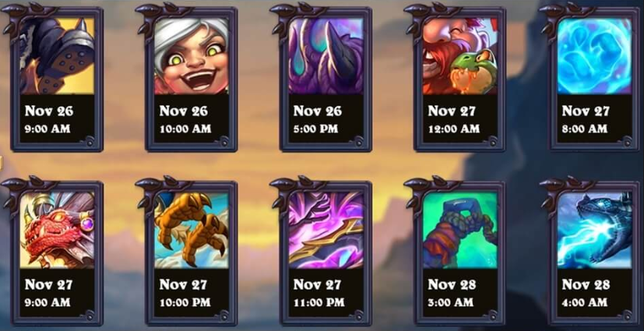Select the Nov 27 10:00 PM label
The width and height of the screenshot is (644, 331).
(x=185, y=293)
